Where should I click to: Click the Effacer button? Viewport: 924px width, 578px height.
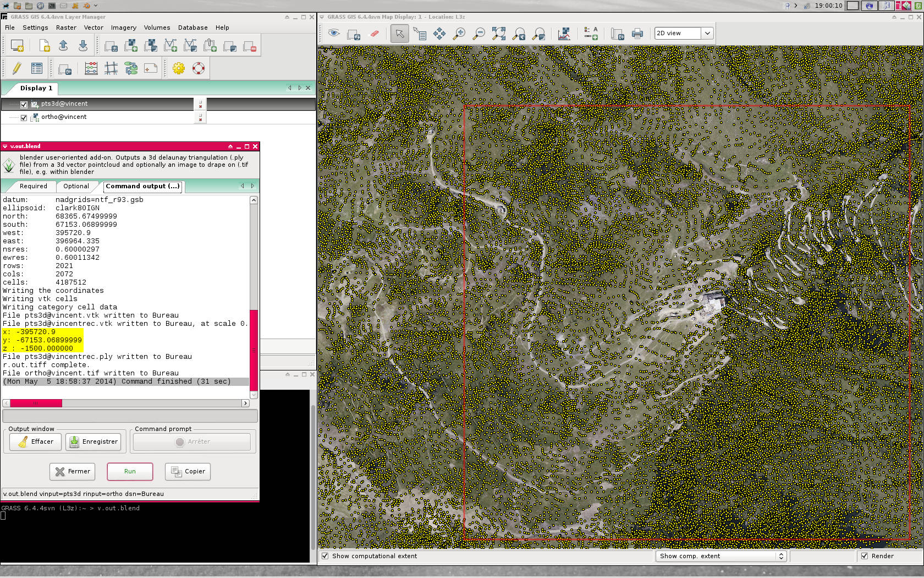point(36,441)
